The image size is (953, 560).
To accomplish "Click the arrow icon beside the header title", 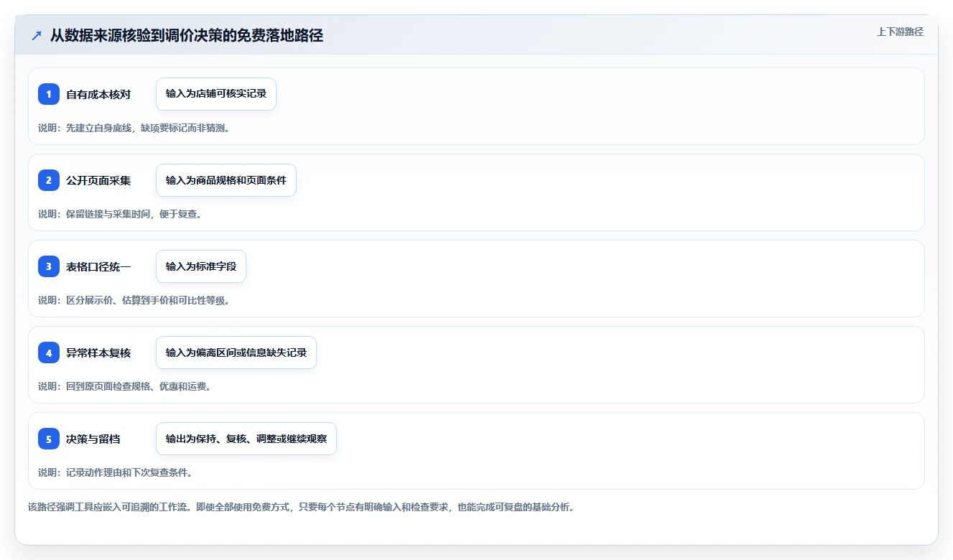I will 37,36.
